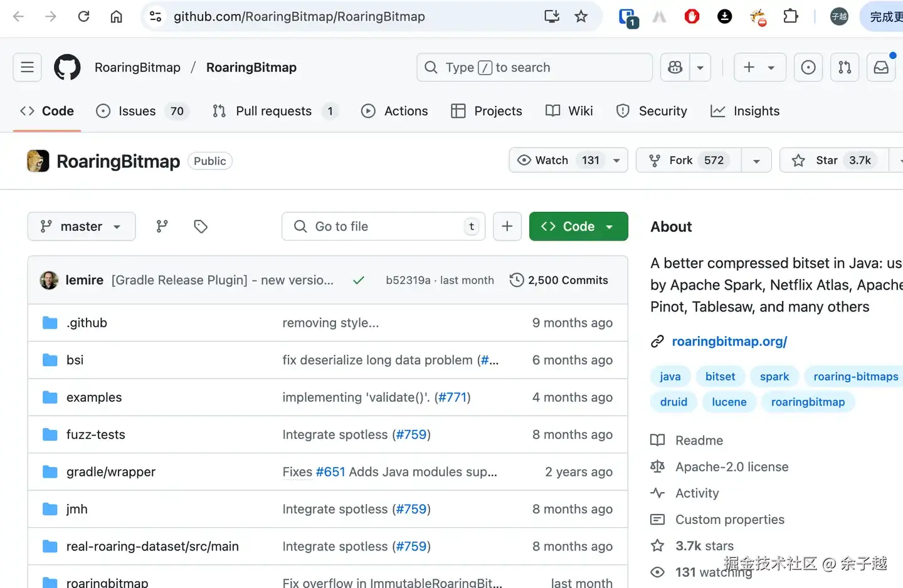Go back using browser back arrow
The height and width of the screenshot is (588, 903).
(x=18, y=16)
